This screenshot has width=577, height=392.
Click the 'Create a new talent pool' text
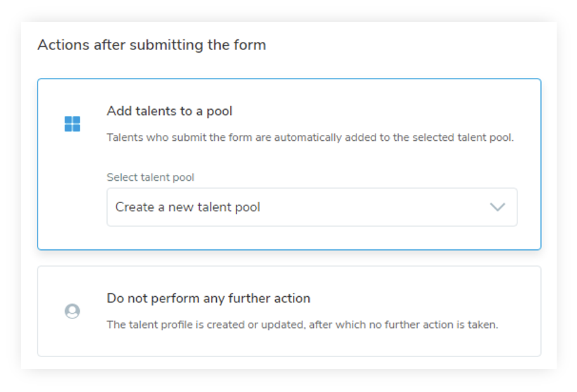coord(188,207)
